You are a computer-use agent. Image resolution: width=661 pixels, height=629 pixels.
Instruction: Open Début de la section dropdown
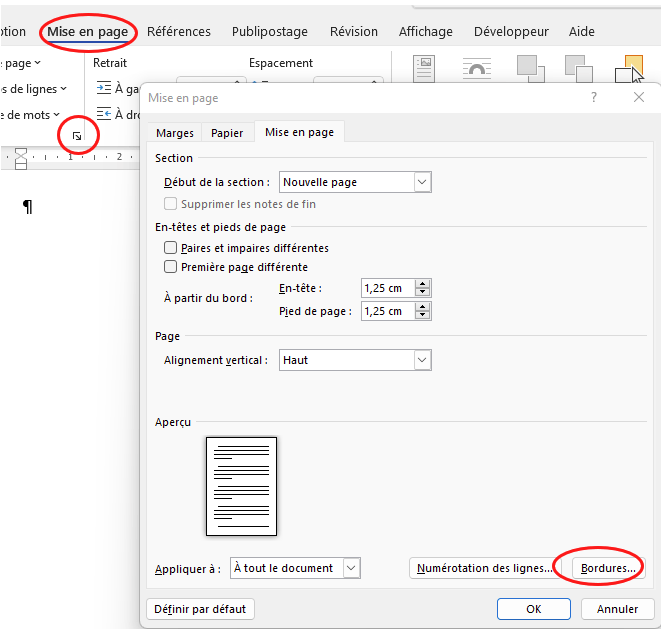point(422,182)
